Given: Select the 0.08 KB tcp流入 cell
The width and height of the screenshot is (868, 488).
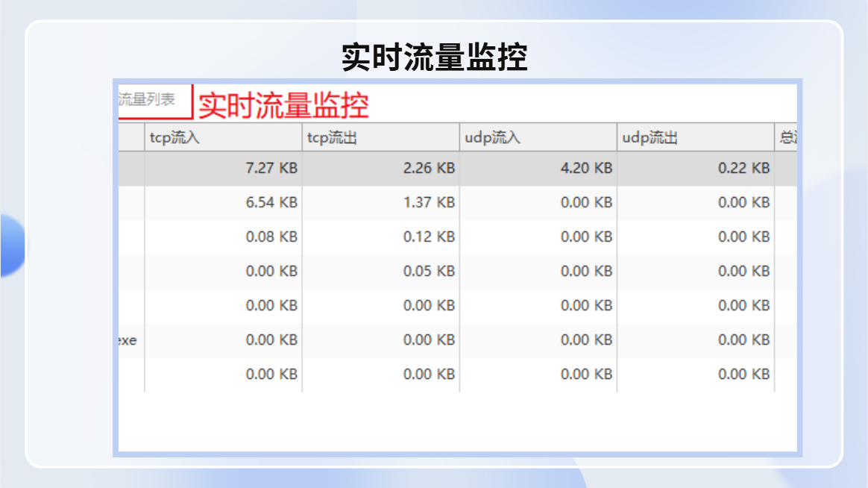Looking at the screenshot, I should tap(224, 237).
